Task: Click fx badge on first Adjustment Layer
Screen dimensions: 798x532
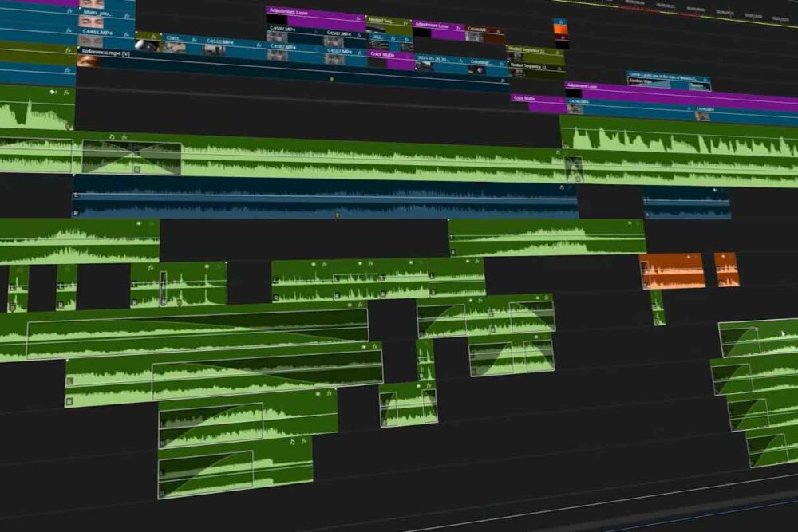Action: [x=358, y=18]
